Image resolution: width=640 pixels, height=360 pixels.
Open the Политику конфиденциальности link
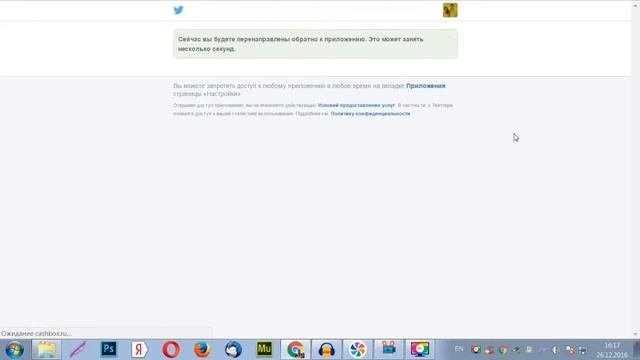(x=370, y=114)
